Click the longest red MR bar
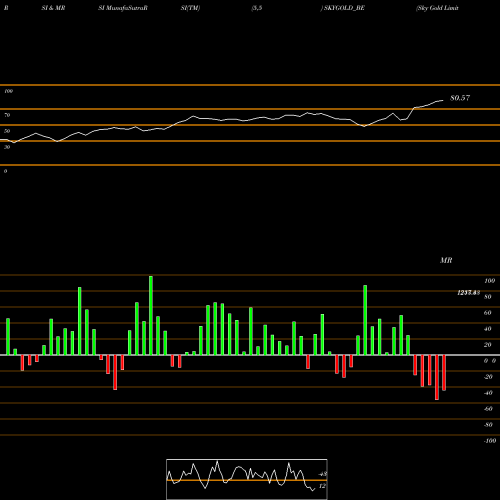Screen dimensions: 500x500 [x=437, y=377]
